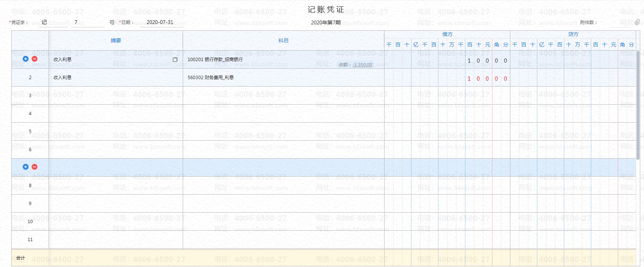This screenshot has width=644, height=267.
Task: Click the red delete-row icon in the first entry row
Action: [x=34, y=59]
